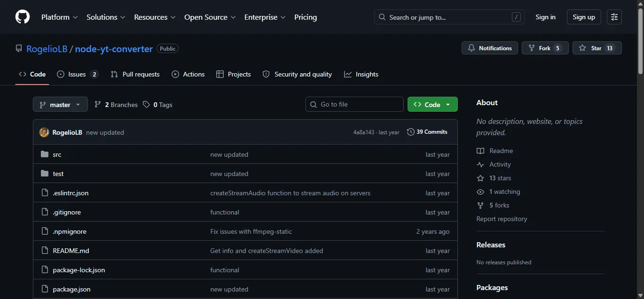Screen dimensions: 644x299
Task: Switch to the Pull requests tab
Action: tap(135, 74)
